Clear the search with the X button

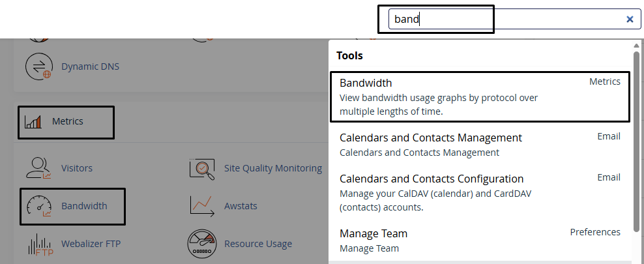630,19
